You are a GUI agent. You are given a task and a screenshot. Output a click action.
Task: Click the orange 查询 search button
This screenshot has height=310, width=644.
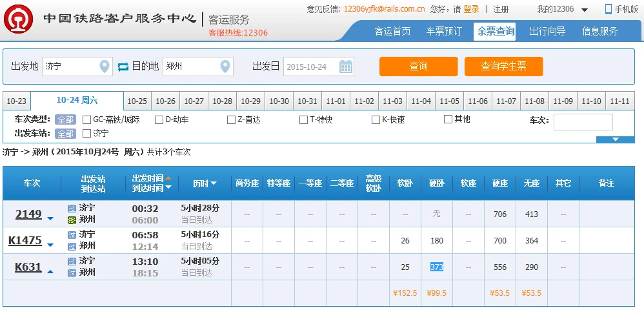pos(419,66)
